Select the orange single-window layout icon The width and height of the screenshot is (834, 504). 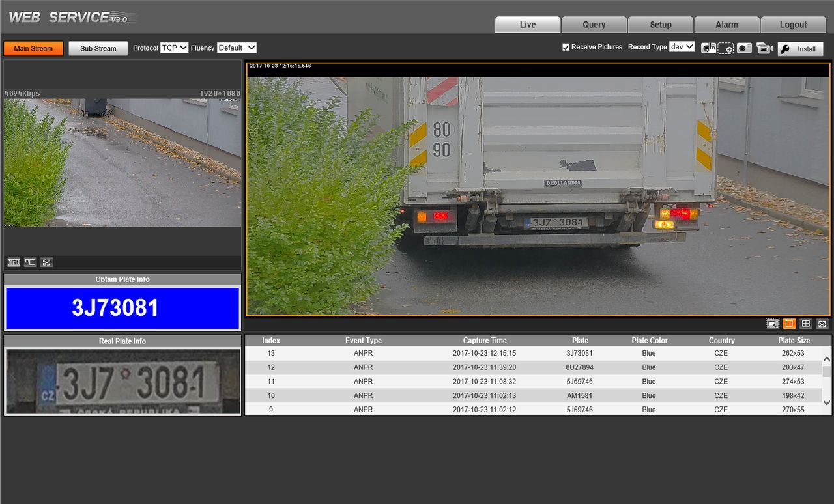tap(789, 324)
